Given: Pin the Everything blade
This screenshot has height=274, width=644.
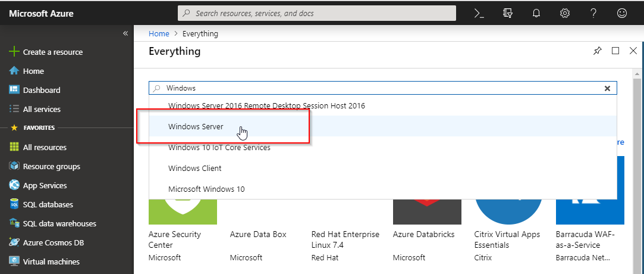Looking at the screenshot, I should pyautogui.click(x=597, y=51).
